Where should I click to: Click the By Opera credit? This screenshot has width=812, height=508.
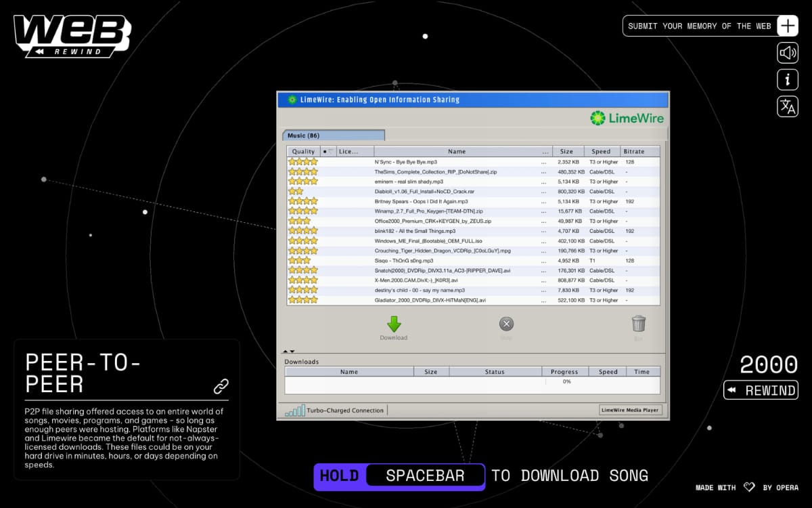coord(780,488)
